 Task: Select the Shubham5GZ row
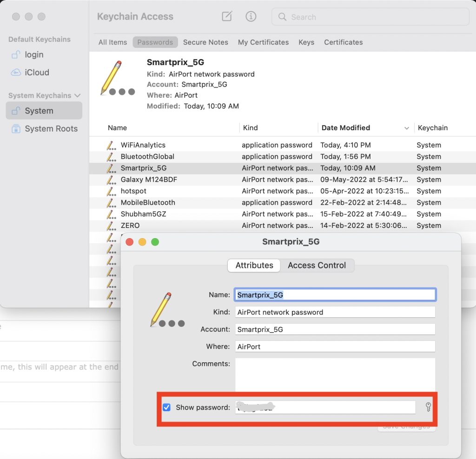[283, 214]
